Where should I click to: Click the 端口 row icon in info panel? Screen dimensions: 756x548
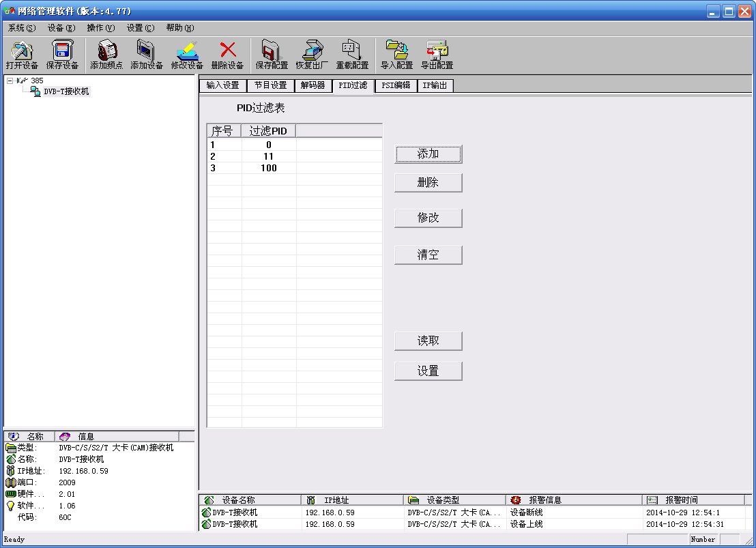pos(11,482)
